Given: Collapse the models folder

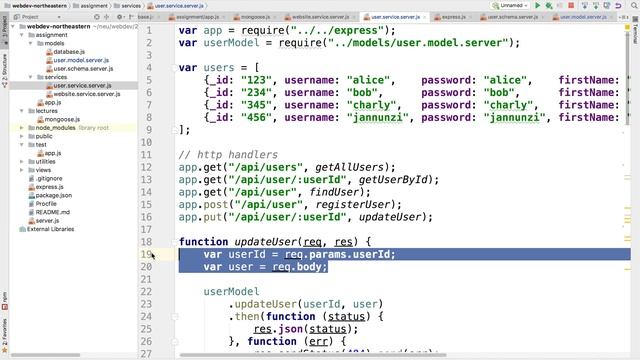Looking at the screenshot, I should tap(31, 43).
